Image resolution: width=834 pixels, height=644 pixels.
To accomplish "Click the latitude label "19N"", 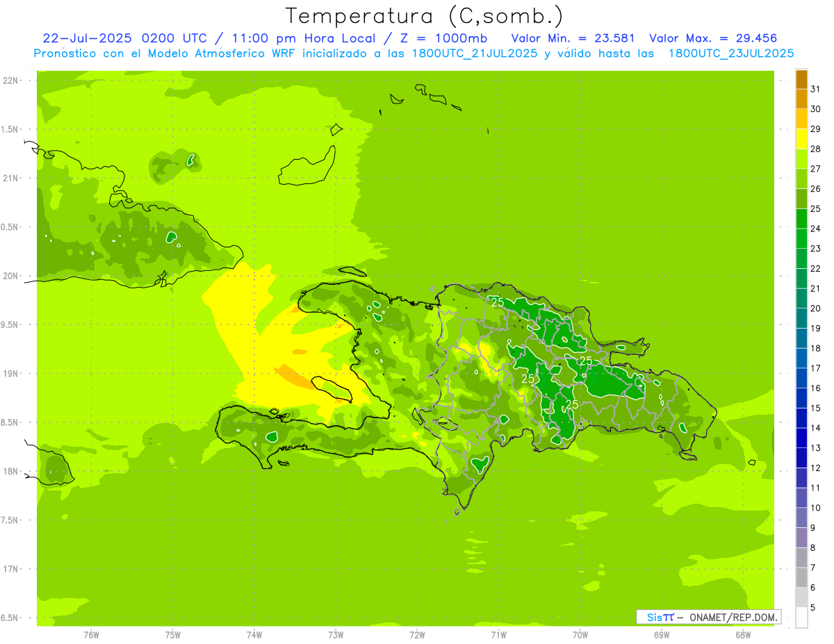I will [11, 373].
